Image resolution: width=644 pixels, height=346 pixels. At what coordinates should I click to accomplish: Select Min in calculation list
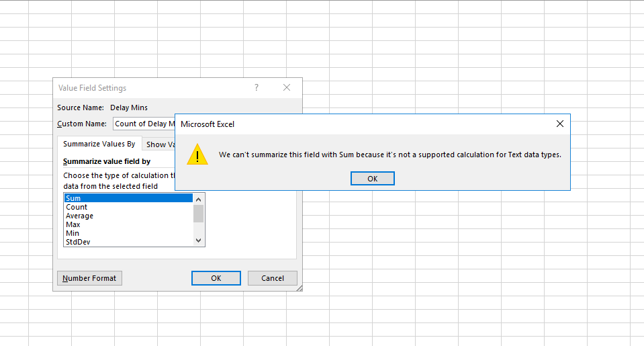click(128, 233)
